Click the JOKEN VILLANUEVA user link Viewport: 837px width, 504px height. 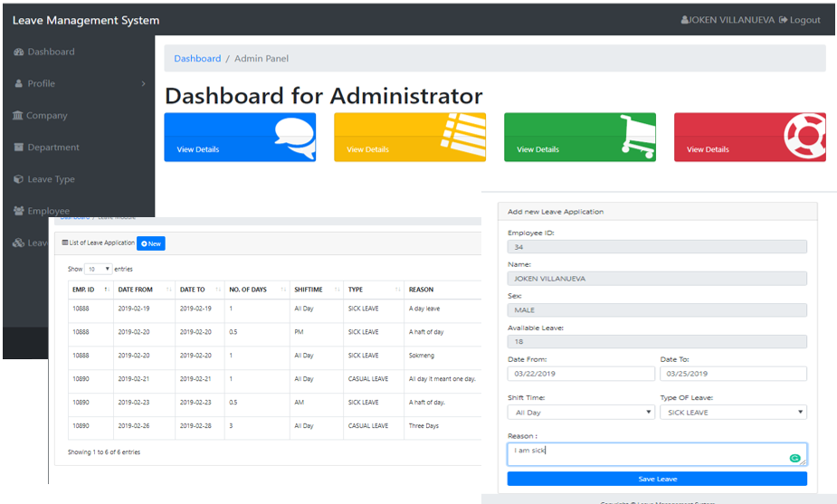point(728,20)
